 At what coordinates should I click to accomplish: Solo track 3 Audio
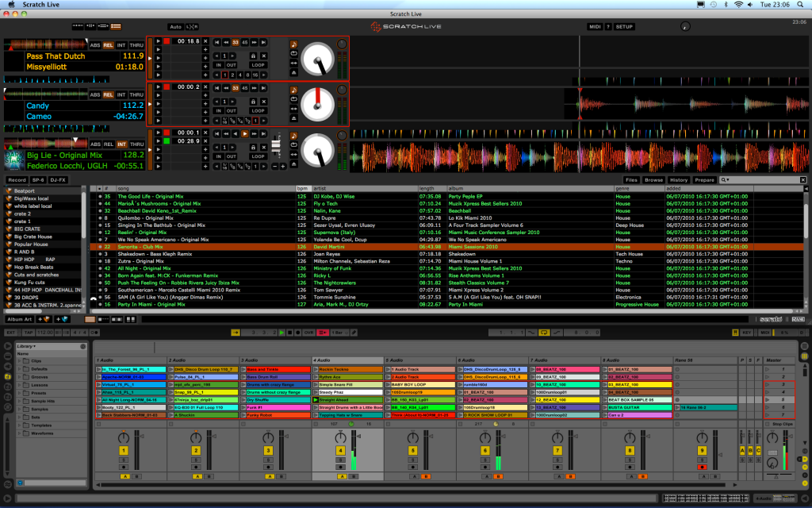tap(268, 460)
